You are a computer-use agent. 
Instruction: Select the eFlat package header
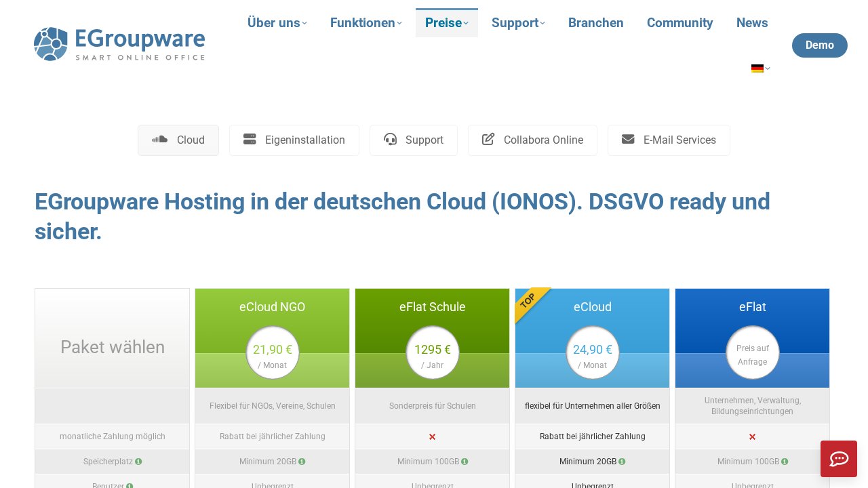(753, 307)
